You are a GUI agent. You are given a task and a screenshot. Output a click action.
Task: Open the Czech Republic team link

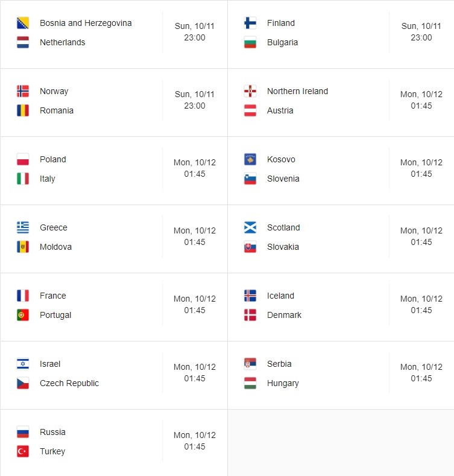click(69, 384)
